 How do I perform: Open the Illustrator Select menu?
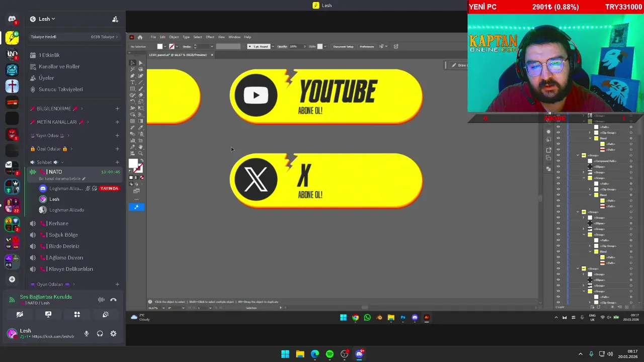click(198, 37)
